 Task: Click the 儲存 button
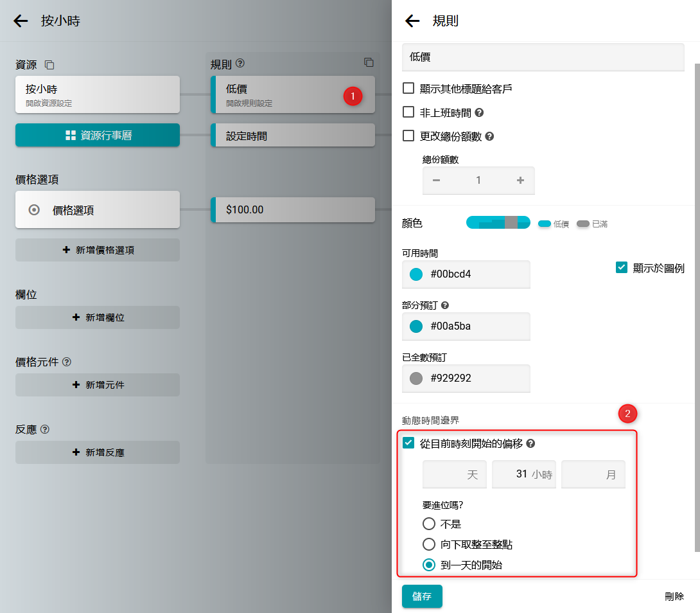(422, 596)
